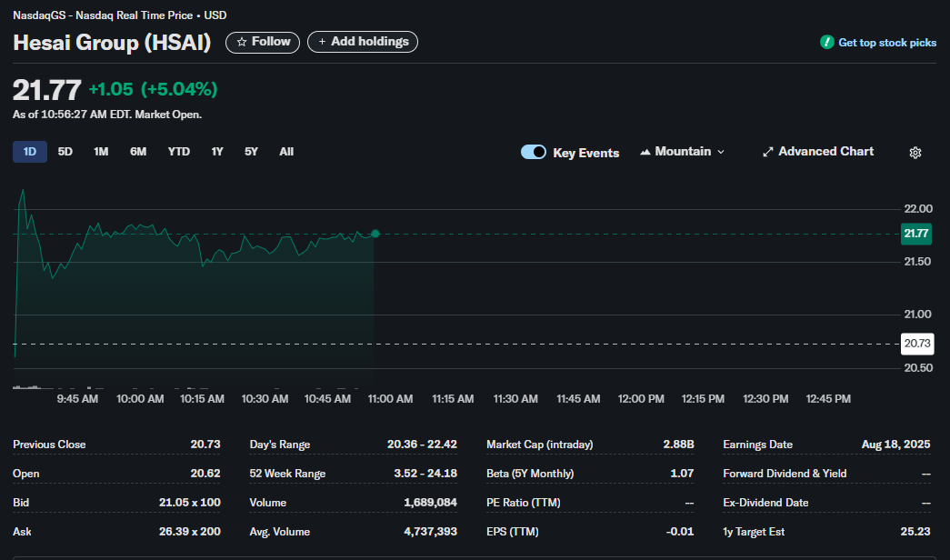Viewport: 950px width, 560px height.
Task: Show the YTD chart range
Action: coord(179,152)
